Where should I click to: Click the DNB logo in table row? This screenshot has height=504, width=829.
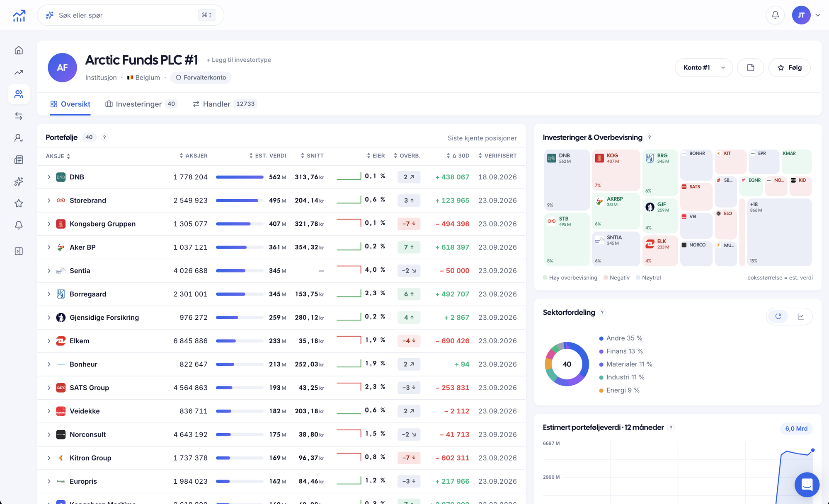pos(61,177)
